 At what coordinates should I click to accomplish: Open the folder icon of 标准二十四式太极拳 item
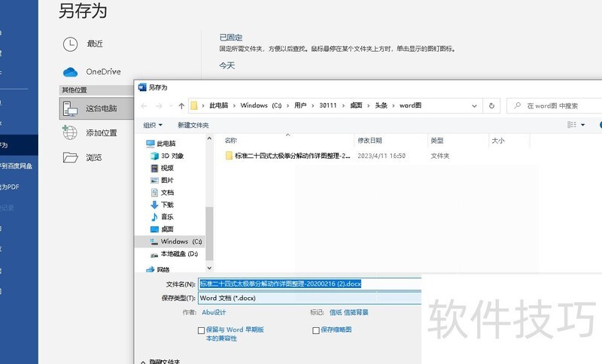230,156
